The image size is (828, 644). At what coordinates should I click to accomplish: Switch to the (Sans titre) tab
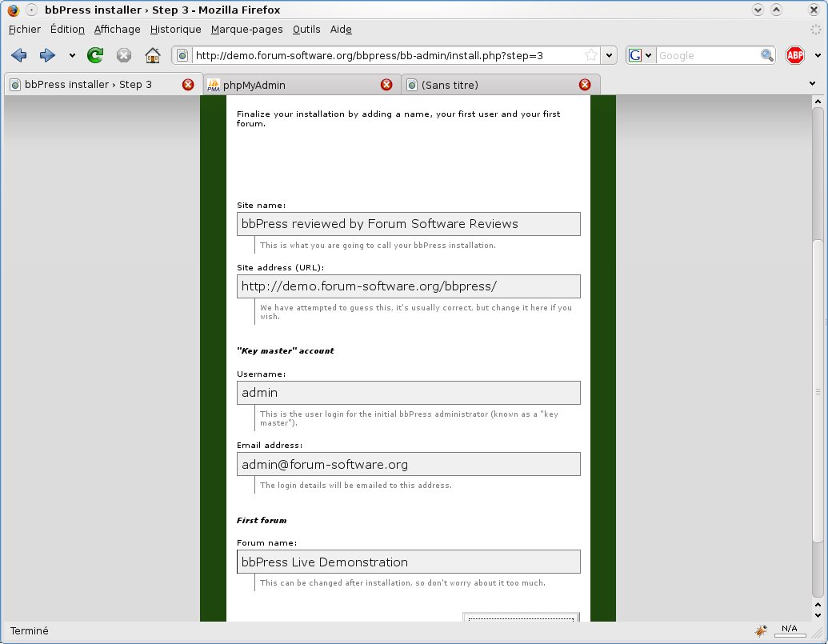500,85
